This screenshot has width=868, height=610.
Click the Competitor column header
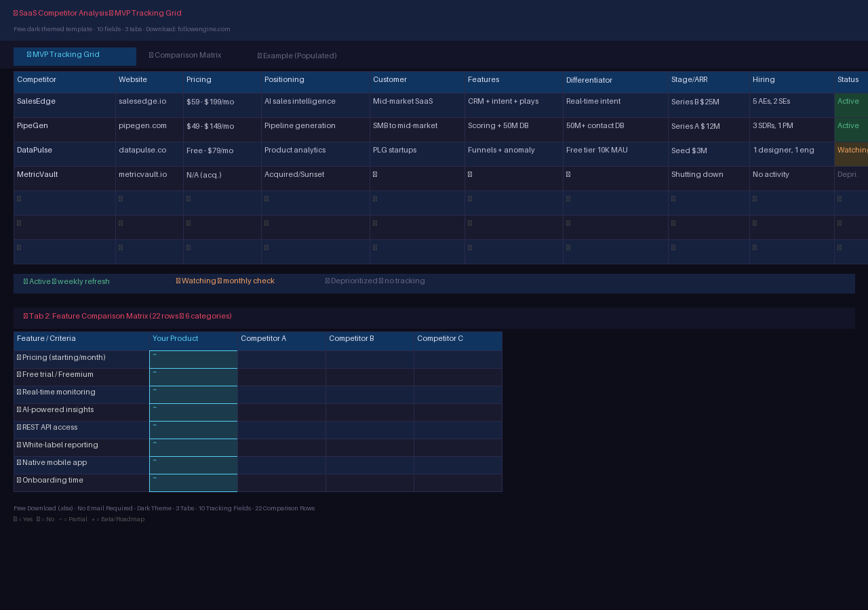[64, 82]
